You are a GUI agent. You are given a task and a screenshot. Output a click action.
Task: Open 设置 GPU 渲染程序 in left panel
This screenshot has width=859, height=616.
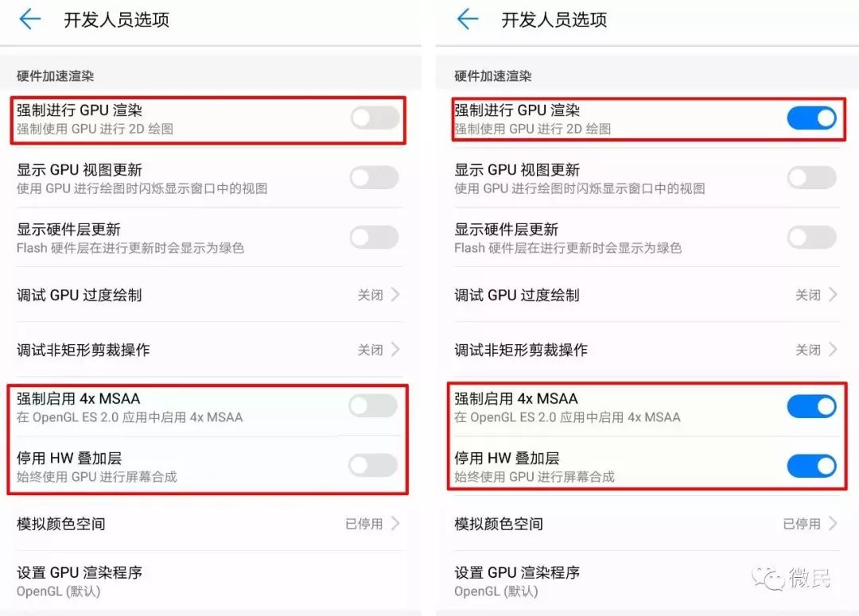[x=209, y=581]
